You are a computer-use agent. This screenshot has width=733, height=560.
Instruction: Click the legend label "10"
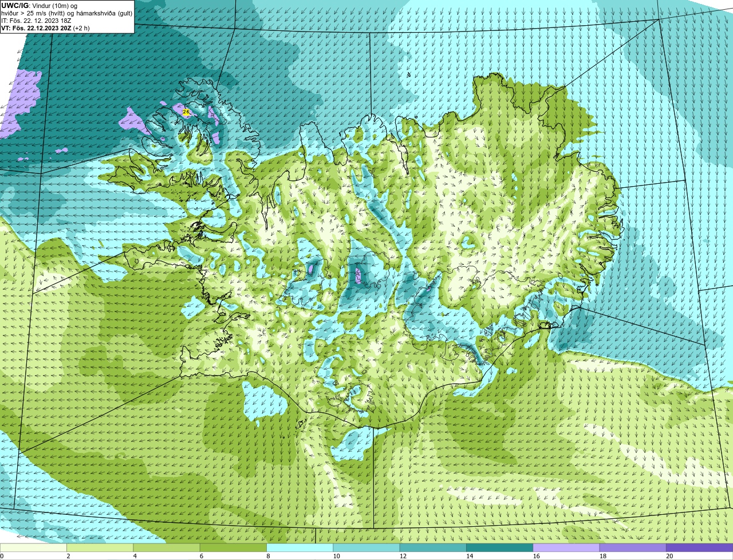pos(336,556)
